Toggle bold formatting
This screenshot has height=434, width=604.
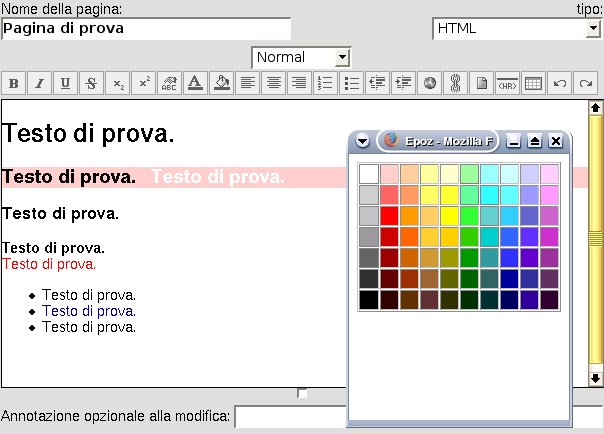click(14, 83)
